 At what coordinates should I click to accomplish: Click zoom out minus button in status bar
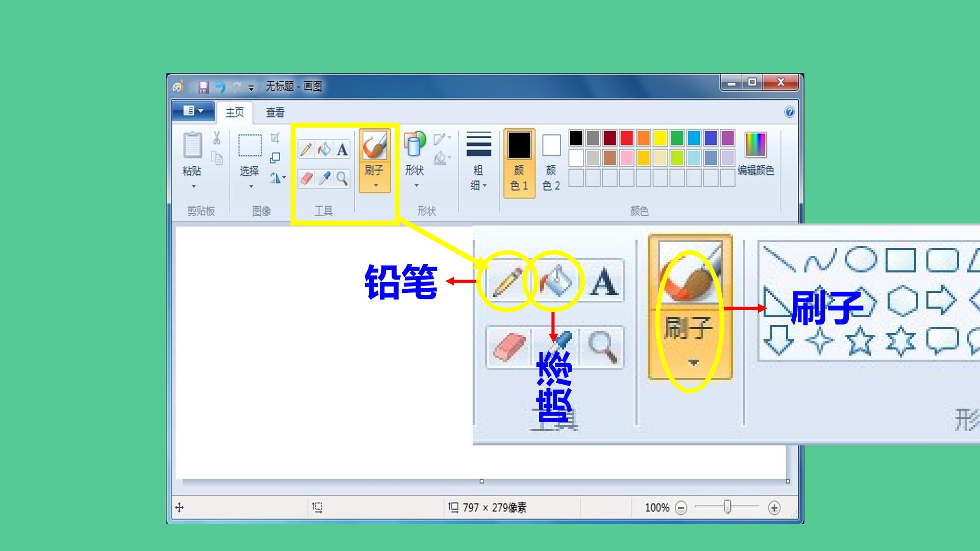(x=681, y=508)
